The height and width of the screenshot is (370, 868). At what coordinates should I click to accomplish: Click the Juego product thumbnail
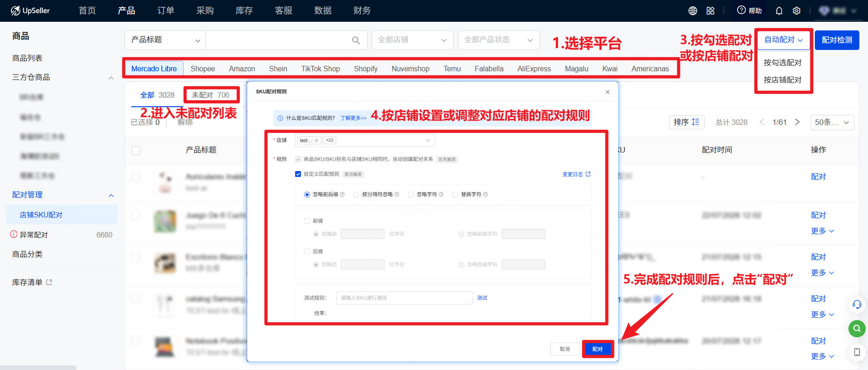point(165,221)
